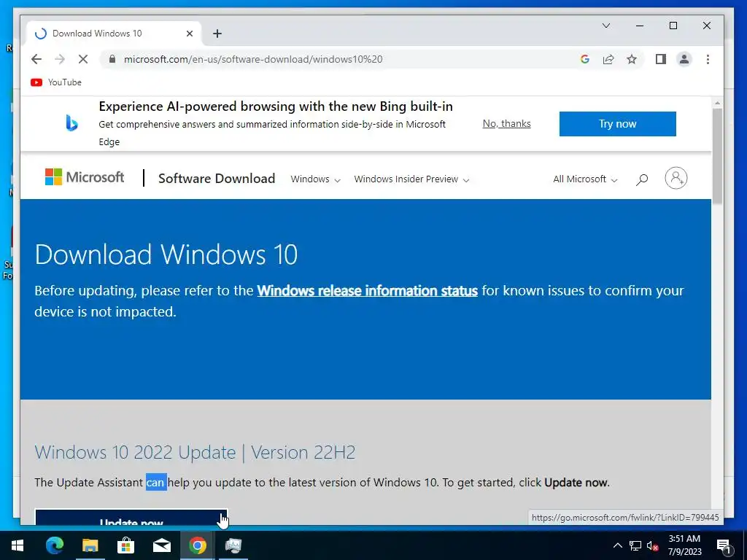The image size is (747, 560).
Task: Open the network tray icon
Action: 635,545
